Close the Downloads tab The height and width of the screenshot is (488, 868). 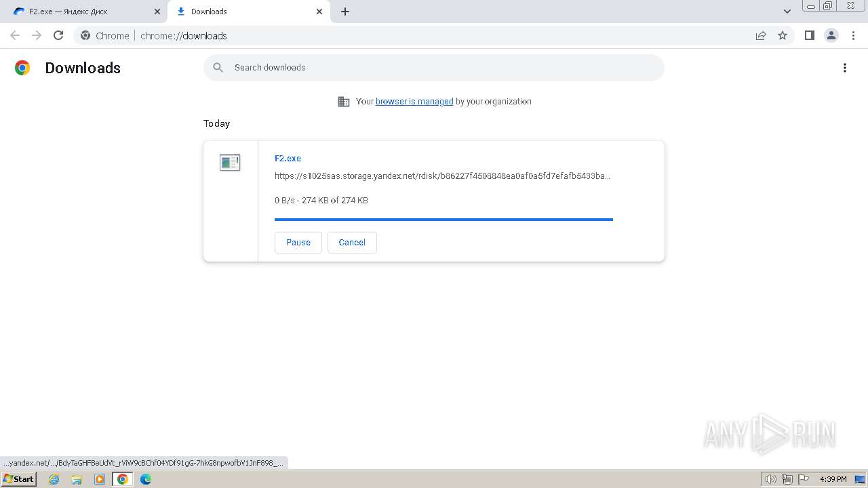[x=319, y=12]
